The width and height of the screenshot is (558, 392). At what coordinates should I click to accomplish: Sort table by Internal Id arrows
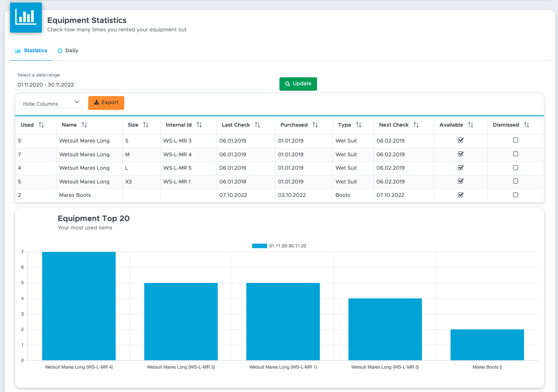(x=199, y=125)
